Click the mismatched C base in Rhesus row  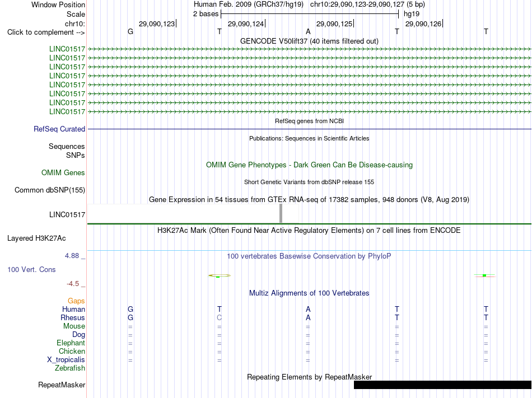[219, 317]
